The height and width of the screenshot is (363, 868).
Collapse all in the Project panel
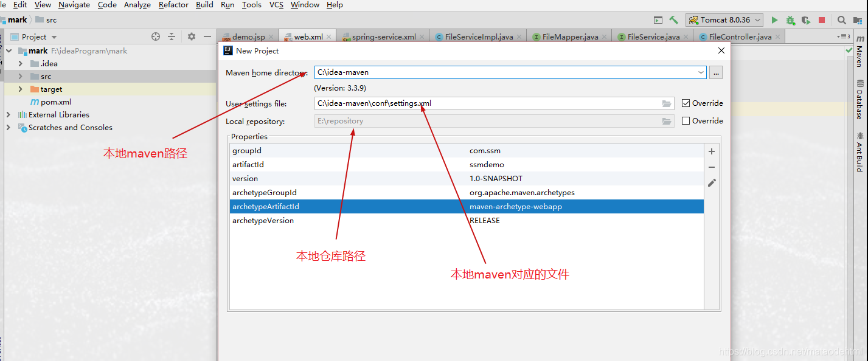[172, 36]
